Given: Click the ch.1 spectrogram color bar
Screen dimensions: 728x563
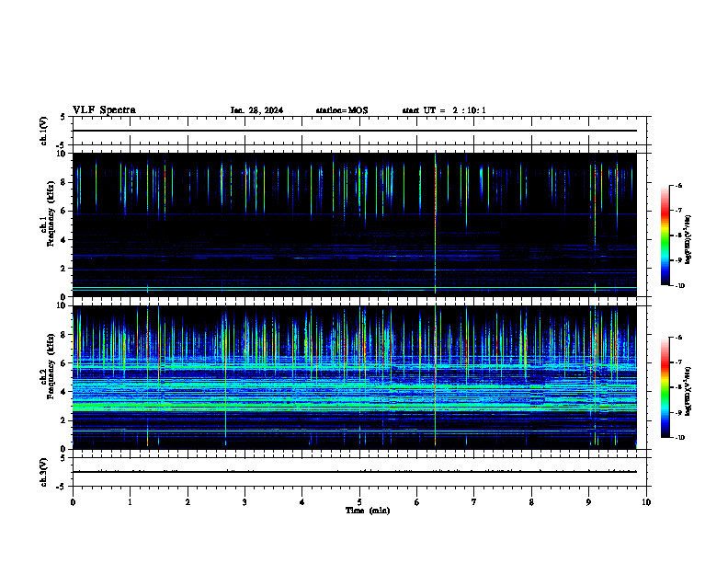Looking at the screenshot, I should tap(665, 236).
